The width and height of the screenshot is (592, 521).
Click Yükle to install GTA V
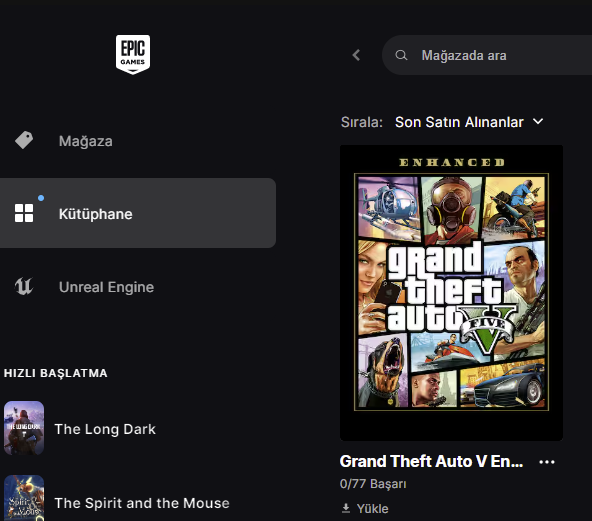(365, 509)
